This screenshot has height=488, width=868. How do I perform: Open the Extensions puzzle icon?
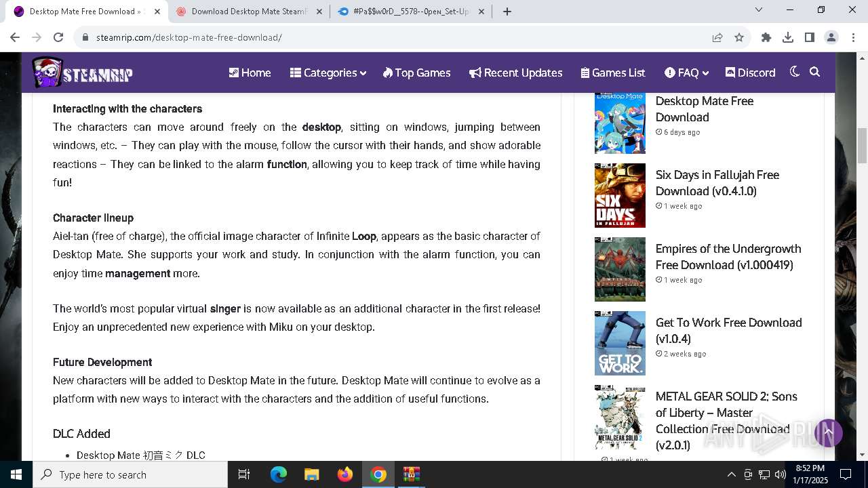pyautogui.click(x=766, y=37)
